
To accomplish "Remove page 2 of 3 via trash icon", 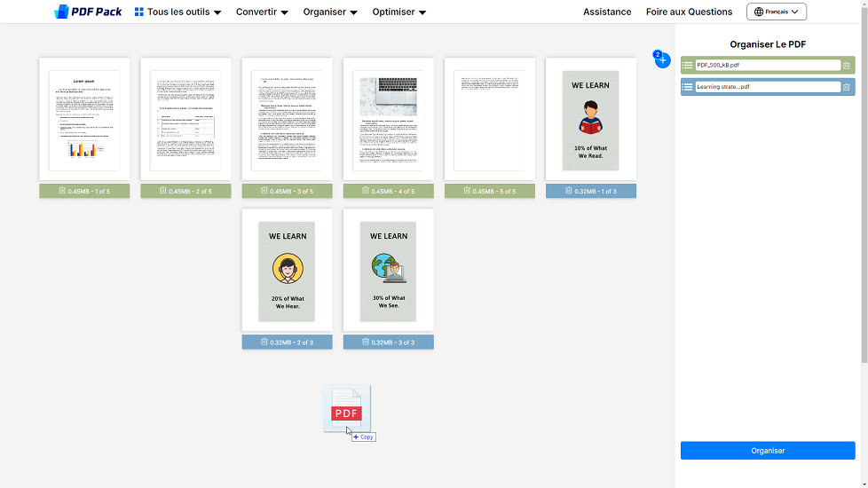I will [x=264, y=342].
